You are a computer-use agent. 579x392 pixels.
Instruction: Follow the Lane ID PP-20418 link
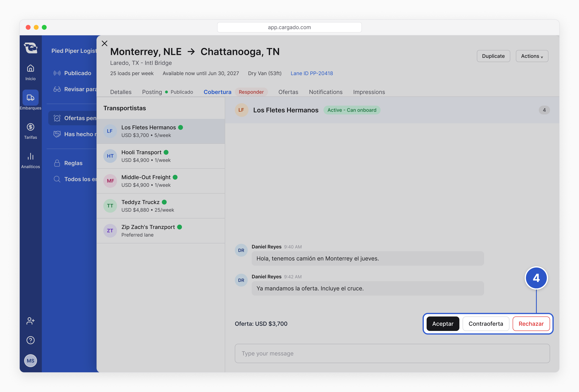point(312,73)
